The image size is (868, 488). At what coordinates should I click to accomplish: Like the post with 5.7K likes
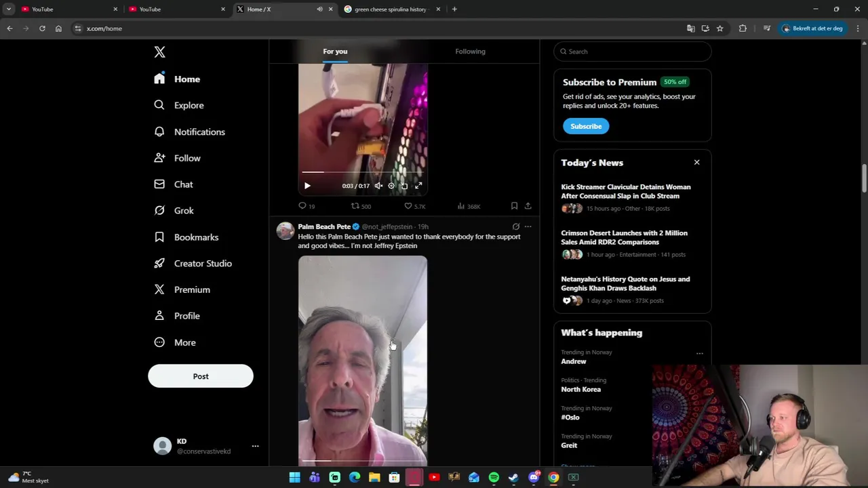(x=415, y=206)
